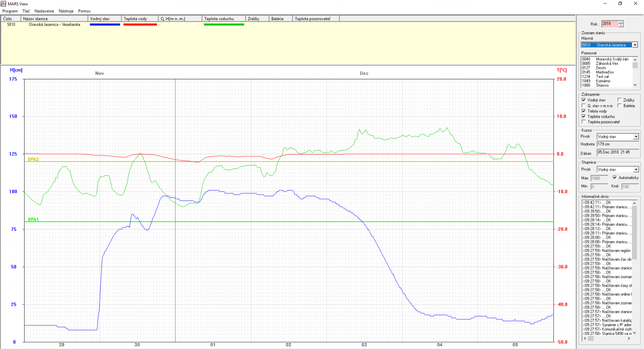Enable the Zrážky checkbox
Image resolution: width=644 pixels, height=349 pixels.
pyautogui.click(x=619, y=100)
